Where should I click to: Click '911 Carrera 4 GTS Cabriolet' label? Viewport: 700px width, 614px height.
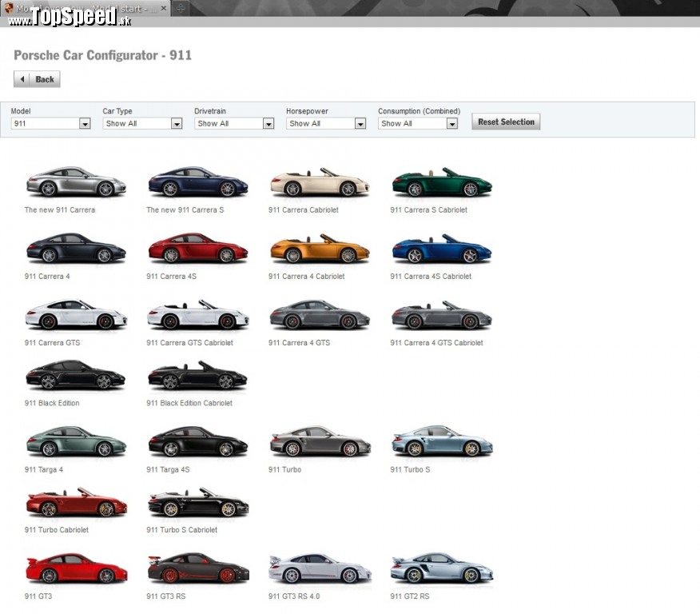(x=436, y=342)
